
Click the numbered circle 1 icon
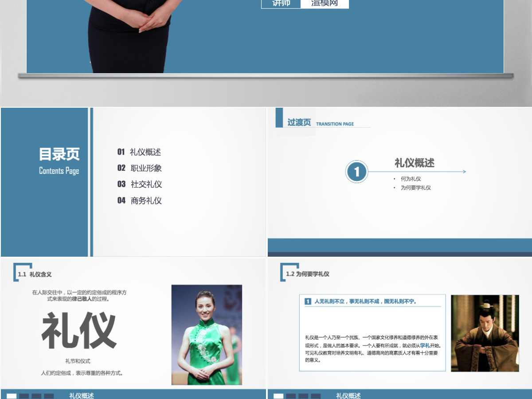pos(357,172)
